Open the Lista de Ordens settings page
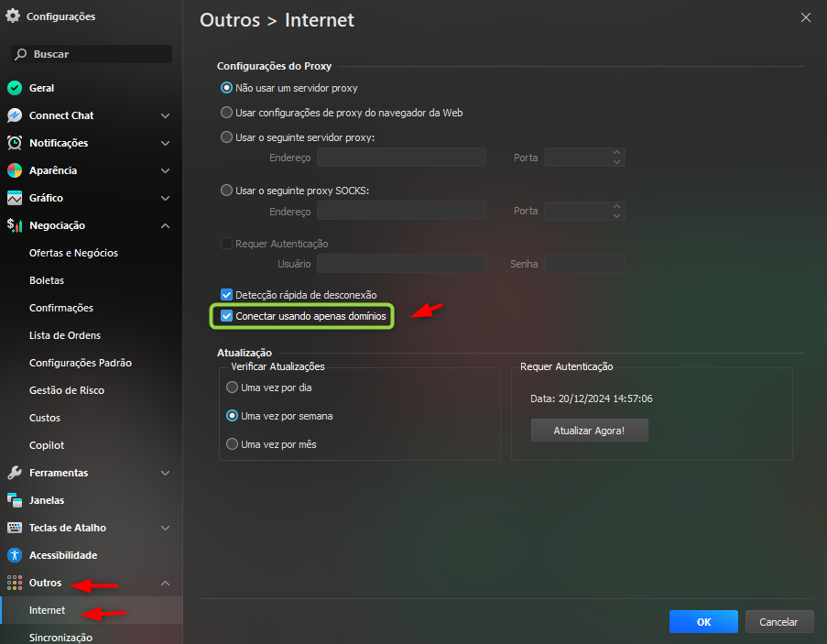827x644 pixels. tap(65, 335)
